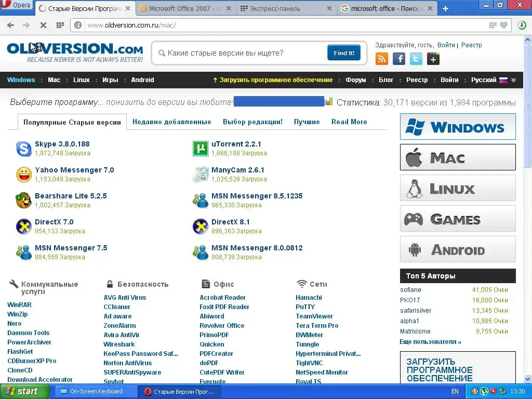Click the MSN Messenger 7.5 icon
The height and width of the screenshot is (399, 532).
pyautogui.click(x=24, y=252)
